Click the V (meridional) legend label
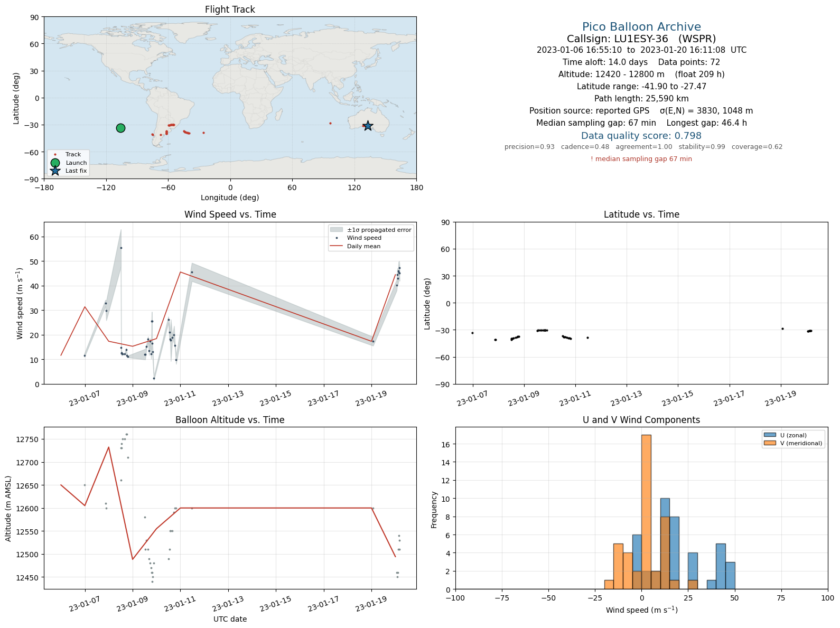 801,443
